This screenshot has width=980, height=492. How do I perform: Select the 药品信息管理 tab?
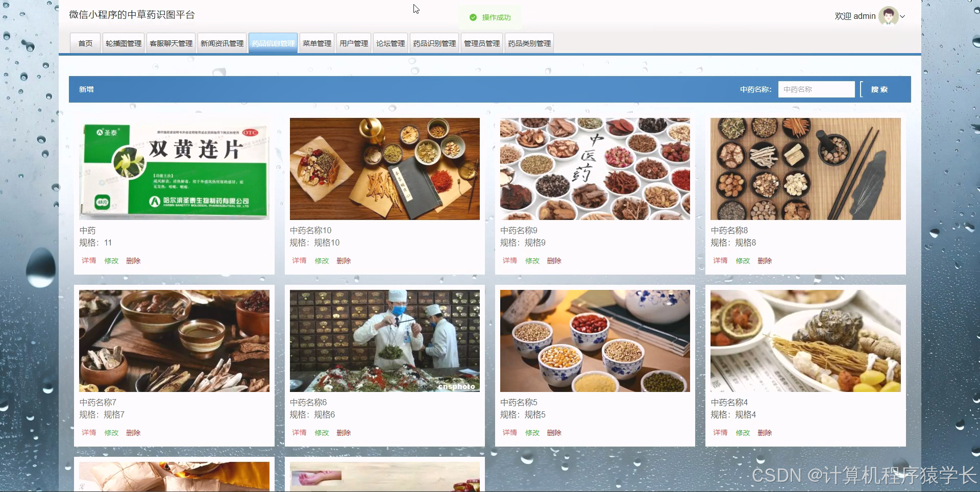[273, 43]
